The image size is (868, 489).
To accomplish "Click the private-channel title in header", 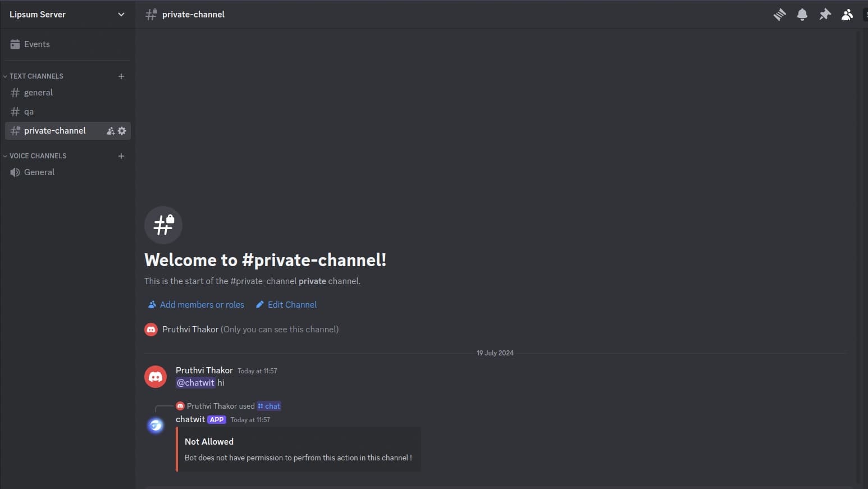I will point(193,15).
